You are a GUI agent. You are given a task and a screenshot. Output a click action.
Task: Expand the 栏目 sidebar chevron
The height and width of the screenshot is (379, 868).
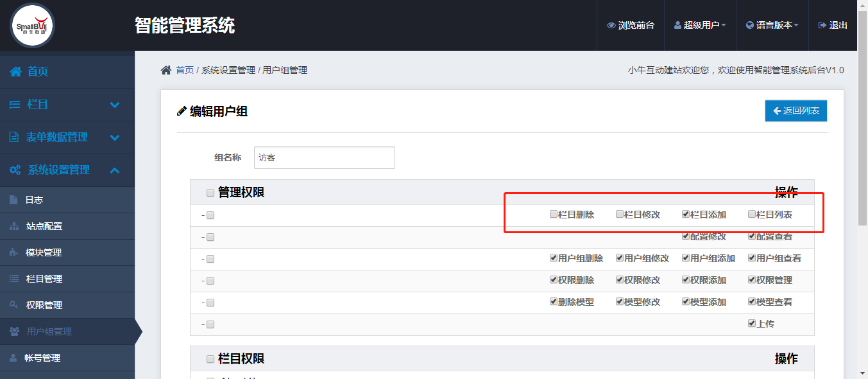pos(115,105)
